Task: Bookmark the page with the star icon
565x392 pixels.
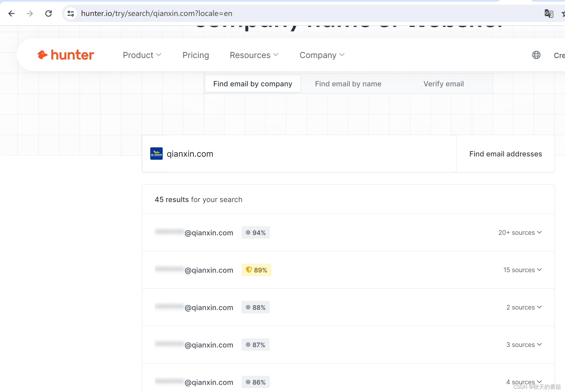Action: [563, 13]
